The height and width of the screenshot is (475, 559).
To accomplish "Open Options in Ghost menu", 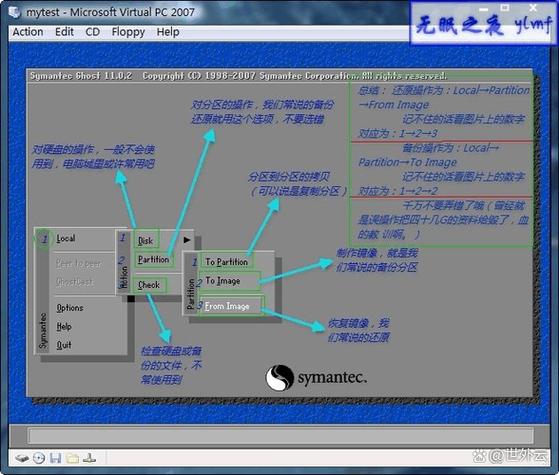I will point(70,308).
